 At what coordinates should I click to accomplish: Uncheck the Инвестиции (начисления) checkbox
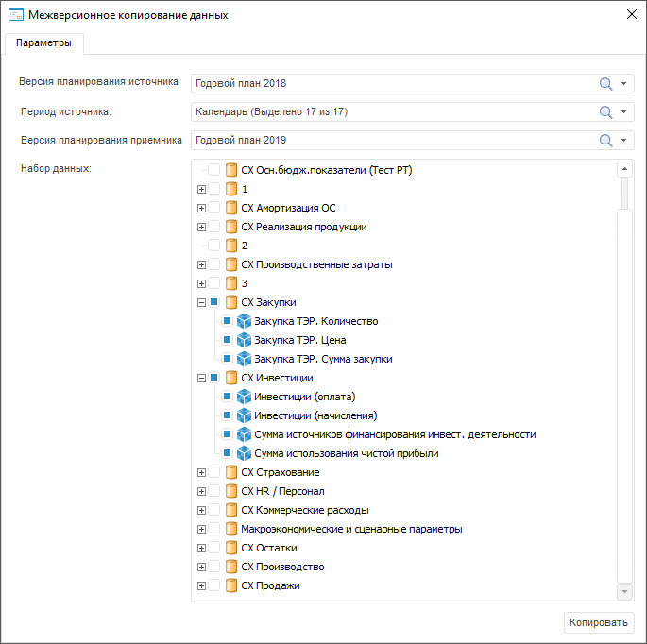(227, 415)
